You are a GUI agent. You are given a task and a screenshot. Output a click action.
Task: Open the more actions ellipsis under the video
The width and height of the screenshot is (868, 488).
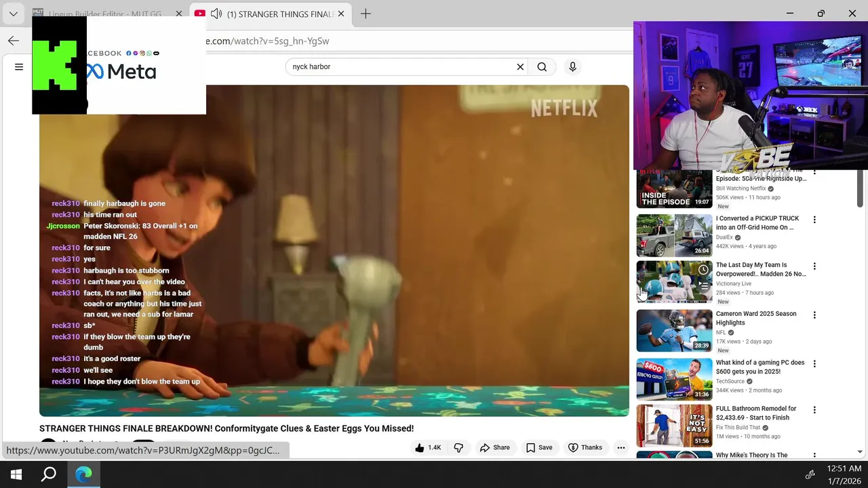(x=620, y=447)
